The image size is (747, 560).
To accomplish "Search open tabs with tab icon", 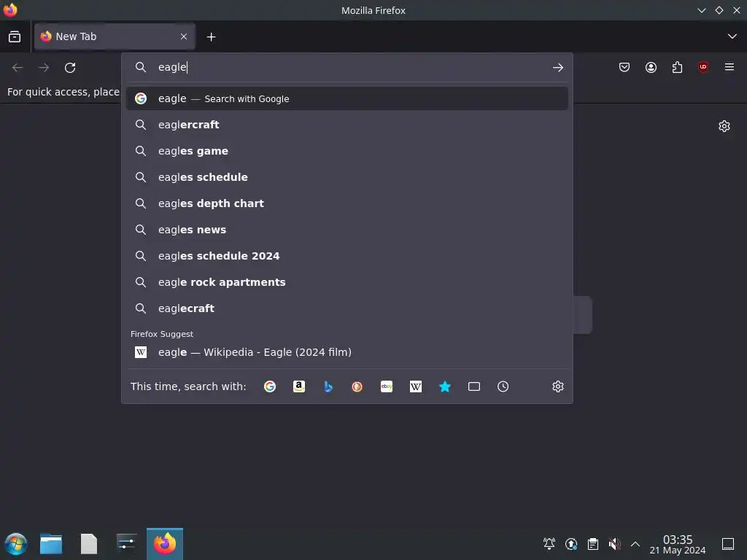I will pyautogui.click(x=474, y=386).
